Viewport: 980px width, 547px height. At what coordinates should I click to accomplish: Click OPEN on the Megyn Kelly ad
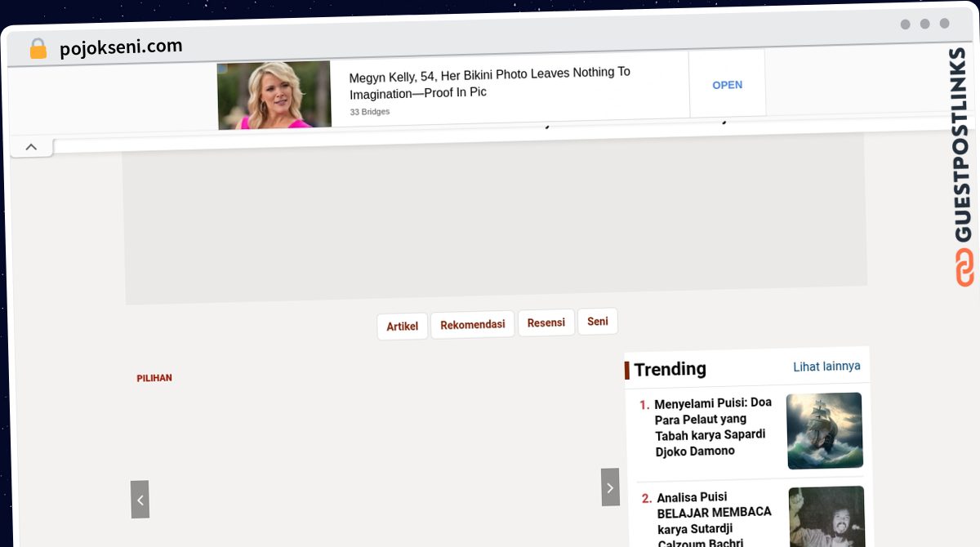point(727,84)
